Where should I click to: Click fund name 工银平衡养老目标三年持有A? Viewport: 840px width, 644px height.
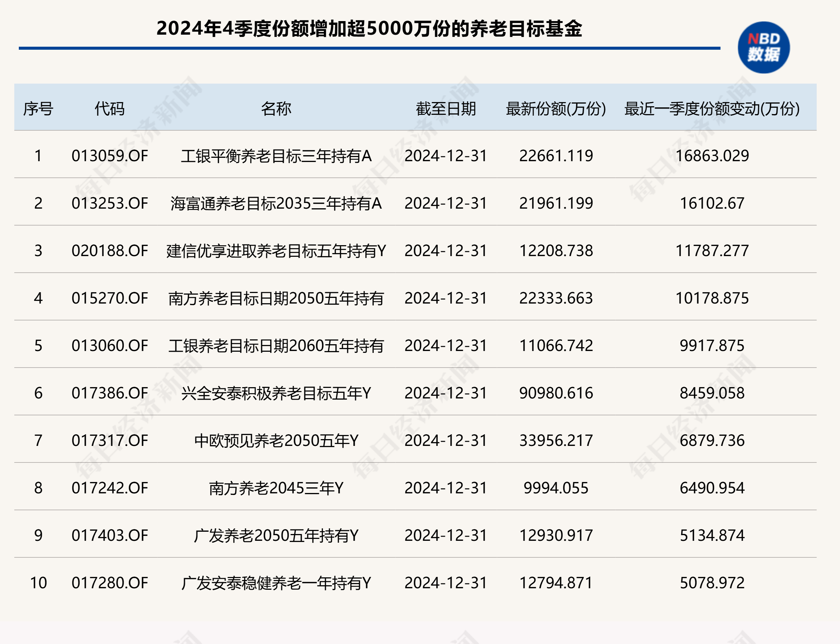[x=276, y=156]
